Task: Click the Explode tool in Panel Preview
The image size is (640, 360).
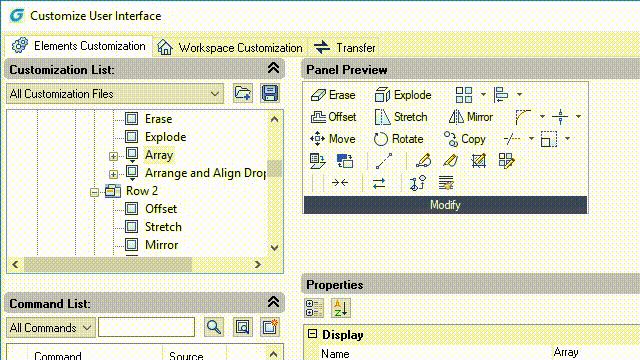Action: pos(403,95)
